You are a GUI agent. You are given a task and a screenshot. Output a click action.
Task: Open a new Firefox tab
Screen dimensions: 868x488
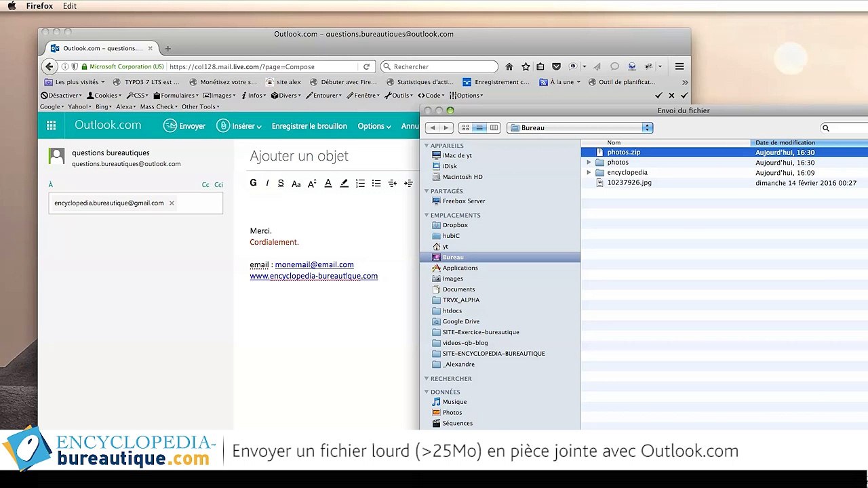168,49
